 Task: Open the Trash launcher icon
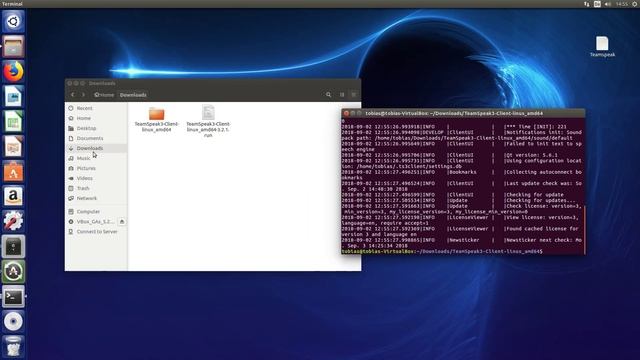click(13, 347)
